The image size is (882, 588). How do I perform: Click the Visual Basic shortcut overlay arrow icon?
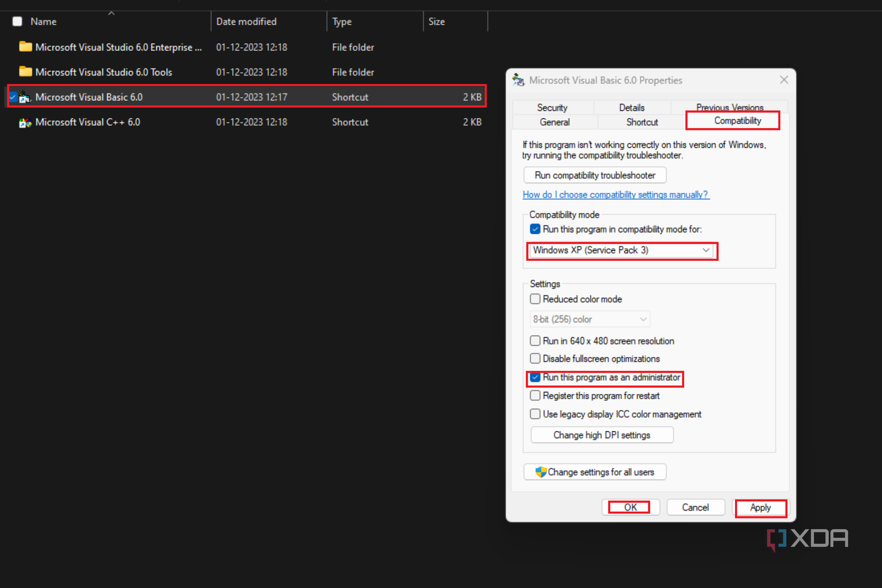pos(21,100)
